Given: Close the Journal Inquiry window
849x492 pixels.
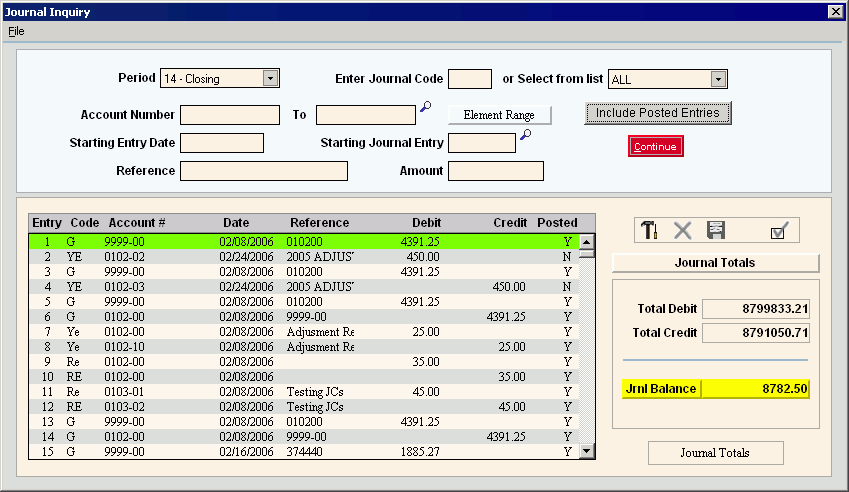Looking at the screenshot, I should [835, 11].
